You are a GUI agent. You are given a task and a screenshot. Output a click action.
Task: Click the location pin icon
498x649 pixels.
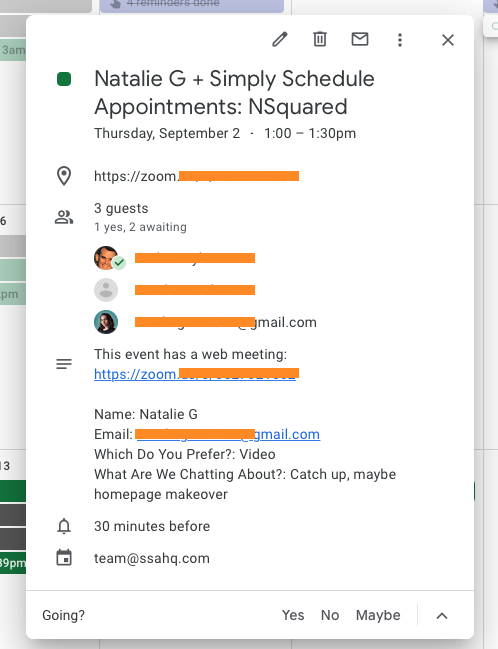(64, 176)
